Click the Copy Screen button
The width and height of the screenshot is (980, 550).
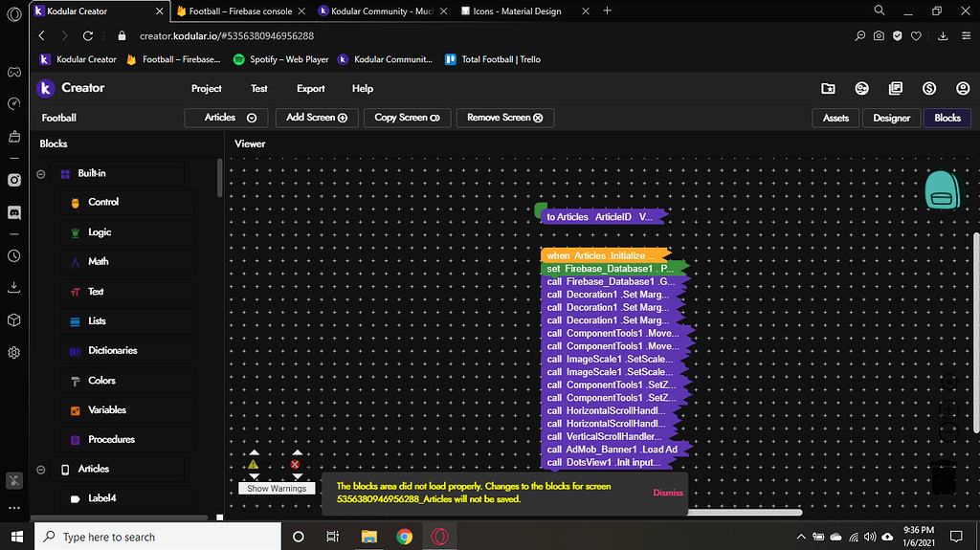click(408, 118)
